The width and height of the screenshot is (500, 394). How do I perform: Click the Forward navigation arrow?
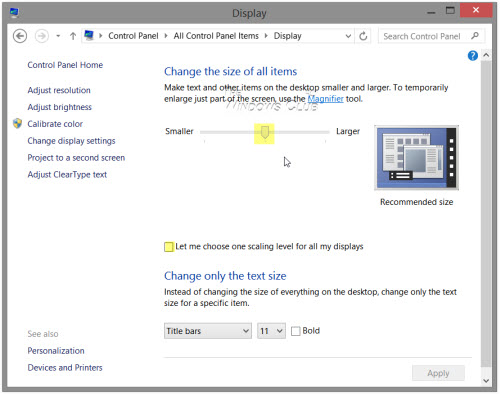click(x=42, y=36)
